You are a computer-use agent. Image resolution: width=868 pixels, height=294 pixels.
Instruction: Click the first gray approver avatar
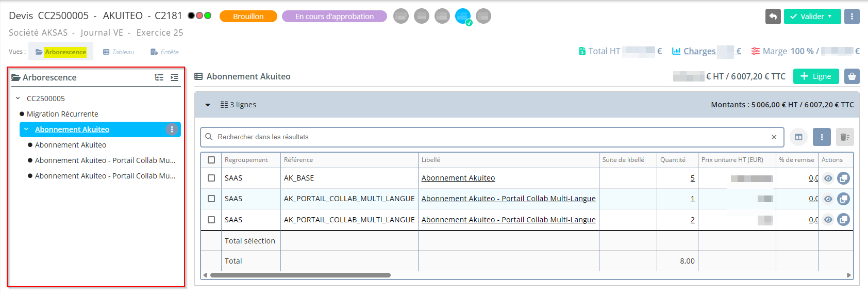pos(401,17)
